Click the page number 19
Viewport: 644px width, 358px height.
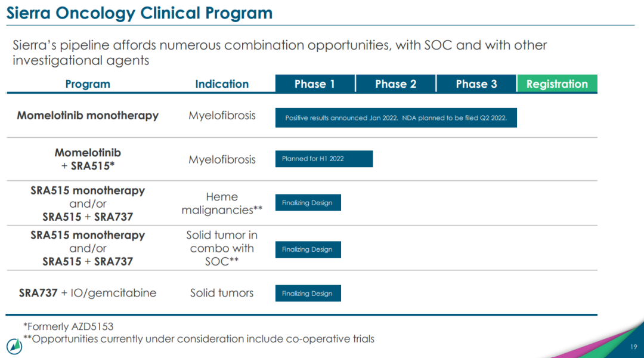(x=633, y=347)
